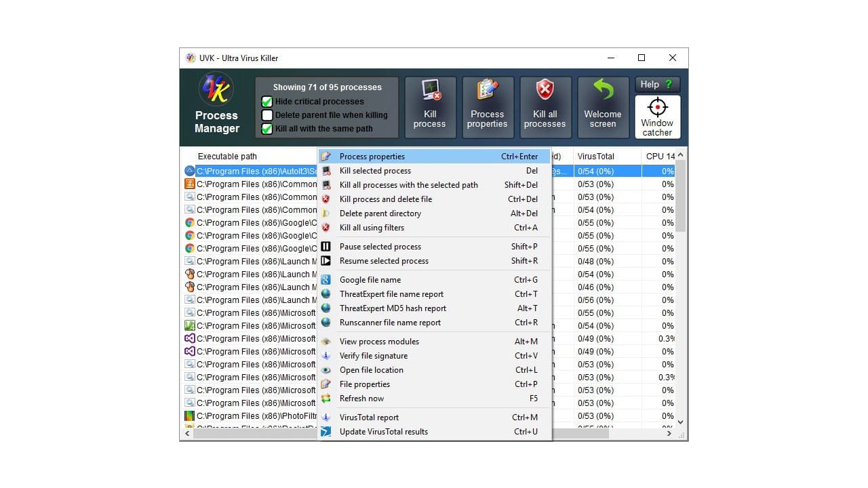
Task: Choose Update VirusTotal results option
Action: point(383,431)
